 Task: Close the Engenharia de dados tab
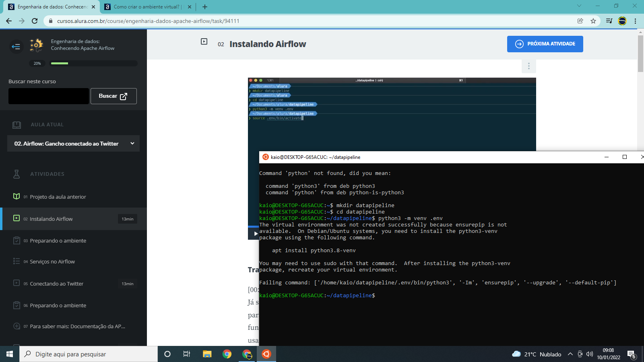[93, 7]
